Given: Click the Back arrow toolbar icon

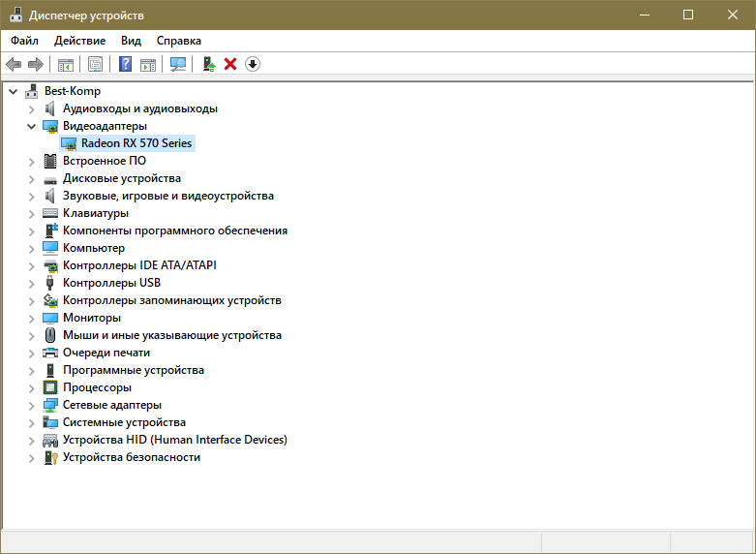Looking at the screenshot, I should (x=14, y=64).
